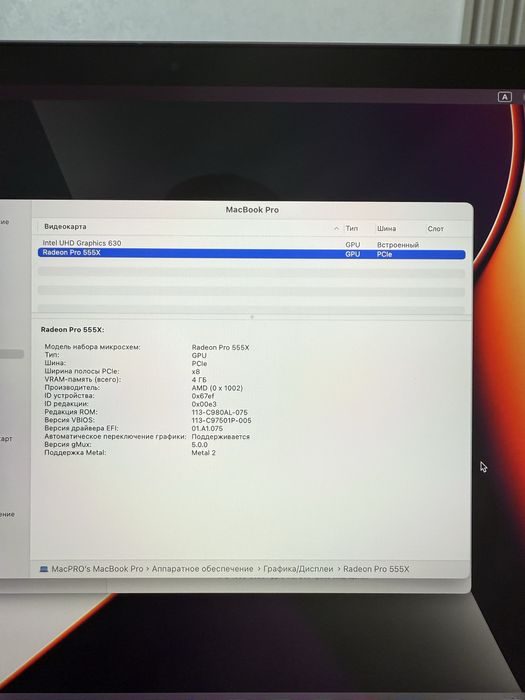Click the manufacturer value AMD (0 x 1002)
The image size is (525, 700).
click(x=217, y=388)
